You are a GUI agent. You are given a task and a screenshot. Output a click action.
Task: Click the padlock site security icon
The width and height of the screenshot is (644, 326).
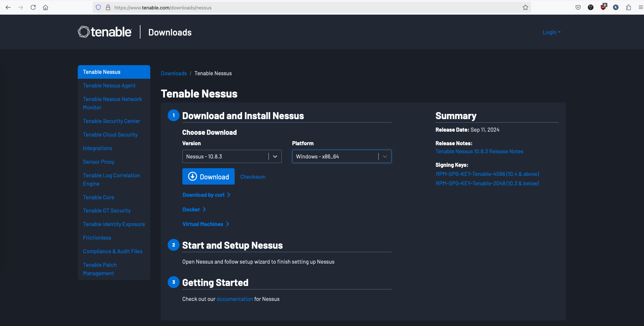(108, 7)
